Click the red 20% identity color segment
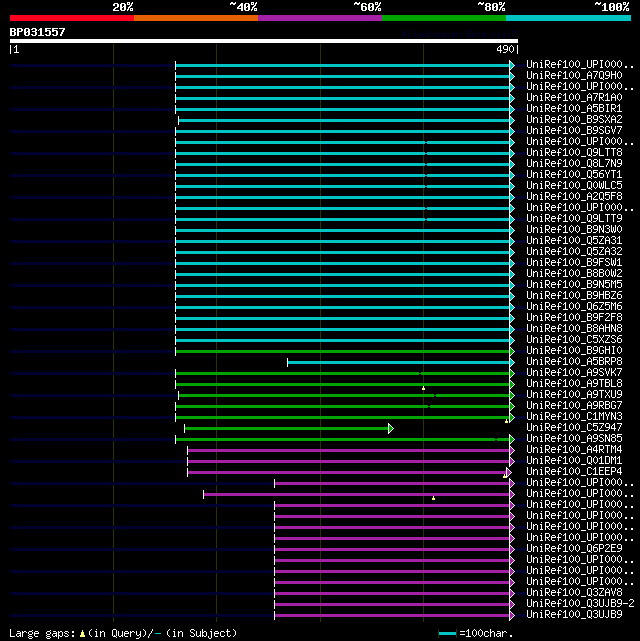This screenshot has width=640, height=641. [x=72, y=18]
